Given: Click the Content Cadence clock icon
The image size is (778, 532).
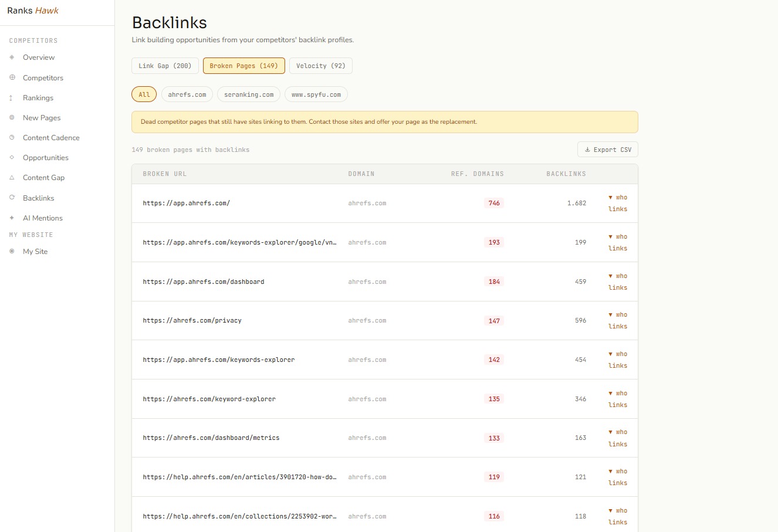Looking at the screenshot, I should click(12, 138).
